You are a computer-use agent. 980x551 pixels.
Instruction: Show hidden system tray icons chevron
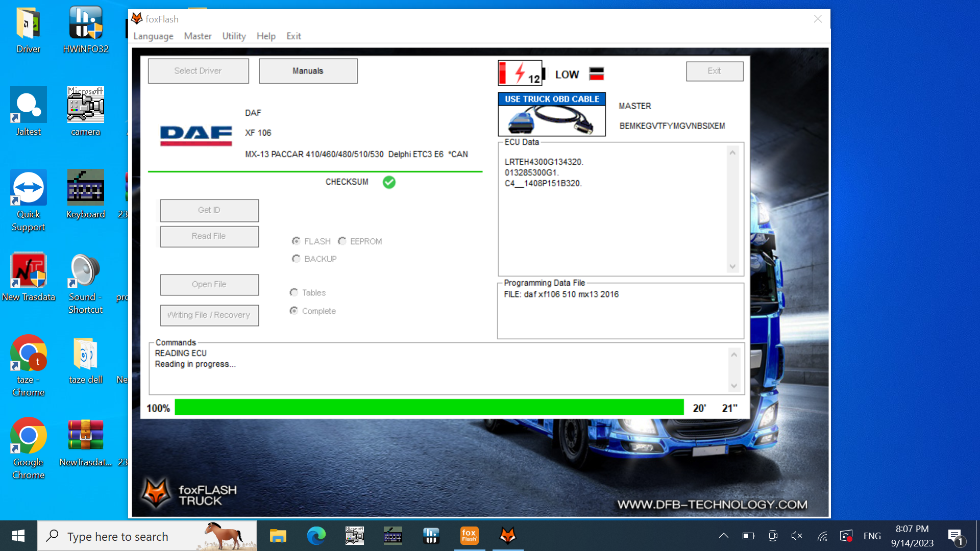[723, 536]
